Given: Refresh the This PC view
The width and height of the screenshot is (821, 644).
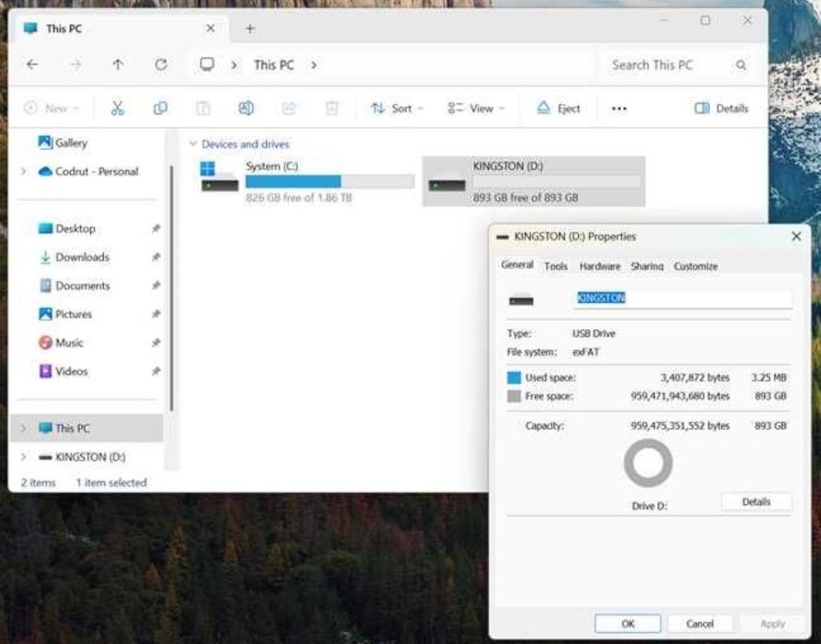Looking at the screenshot, I should [161, 65].
